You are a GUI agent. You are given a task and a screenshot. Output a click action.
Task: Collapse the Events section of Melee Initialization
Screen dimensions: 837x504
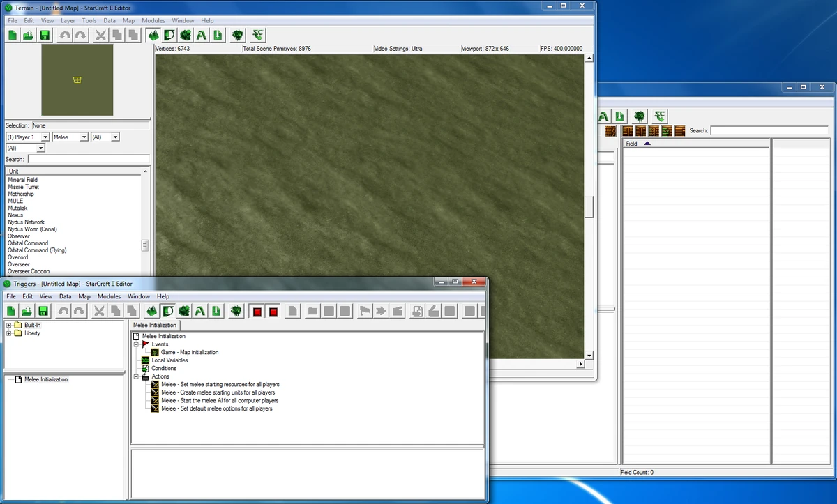pos(137,344)
